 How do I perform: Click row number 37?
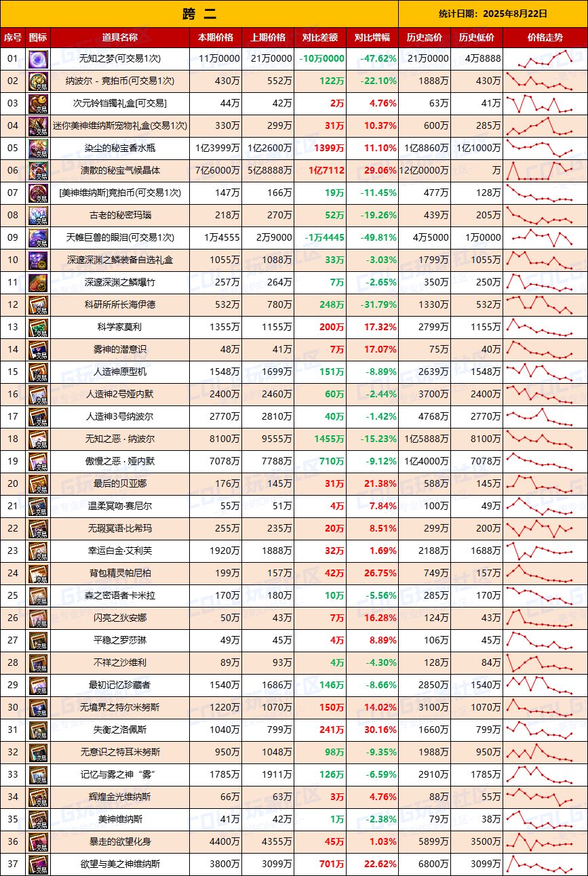click(12, 864)
